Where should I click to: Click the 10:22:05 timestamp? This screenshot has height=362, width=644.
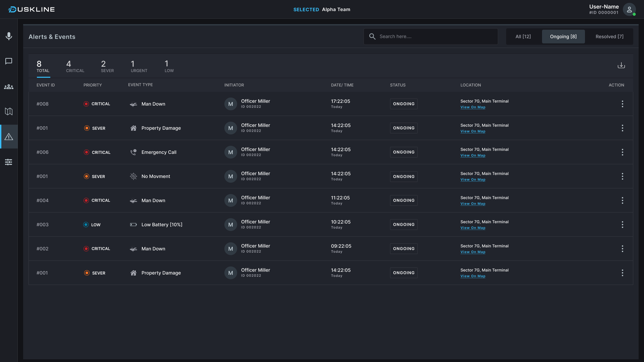tap(341, 222)
